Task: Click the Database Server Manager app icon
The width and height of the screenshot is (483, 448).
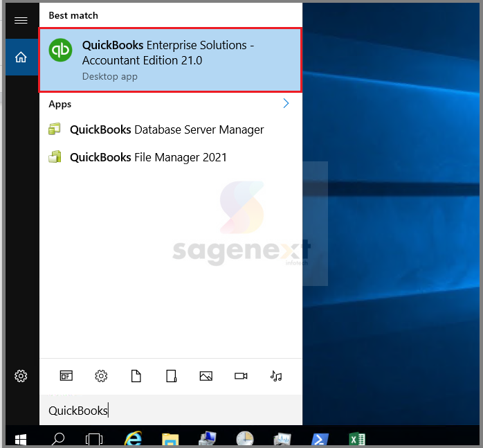Action: [x=55, y=129]
